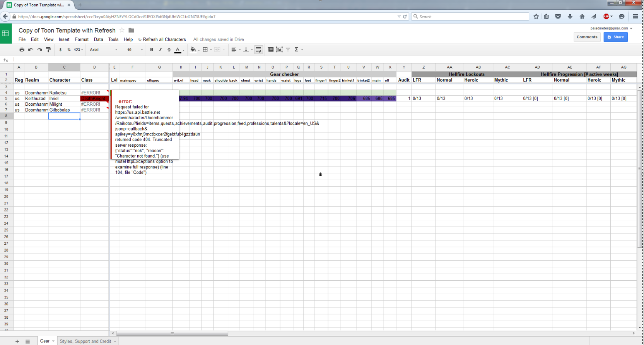The height and width of the screenshot is (345, 644).
Task: Open the paladineter@gmail.com account dropdown
Action: [611, 28]
